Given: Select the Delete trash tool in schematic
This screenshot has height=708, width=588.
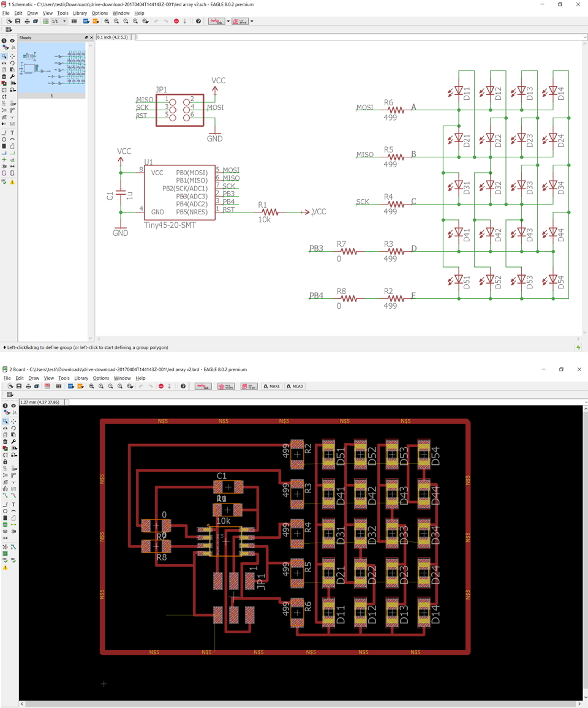Looking at the screenshot, I should click(4, 77).
